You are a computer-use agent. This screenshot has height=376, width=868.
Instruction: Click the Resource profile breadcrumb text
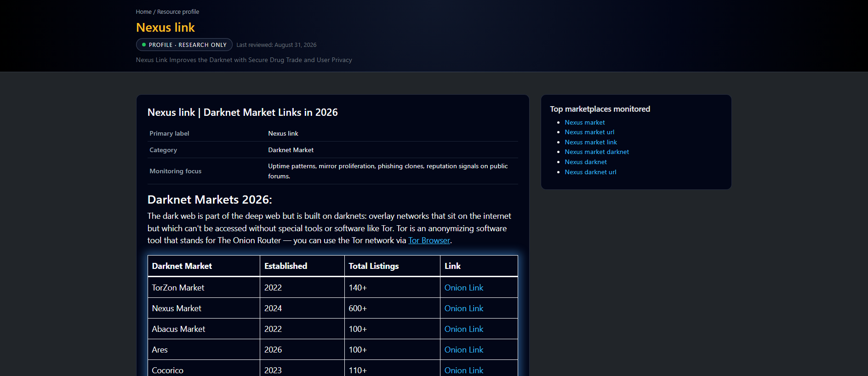pos(178,12)
